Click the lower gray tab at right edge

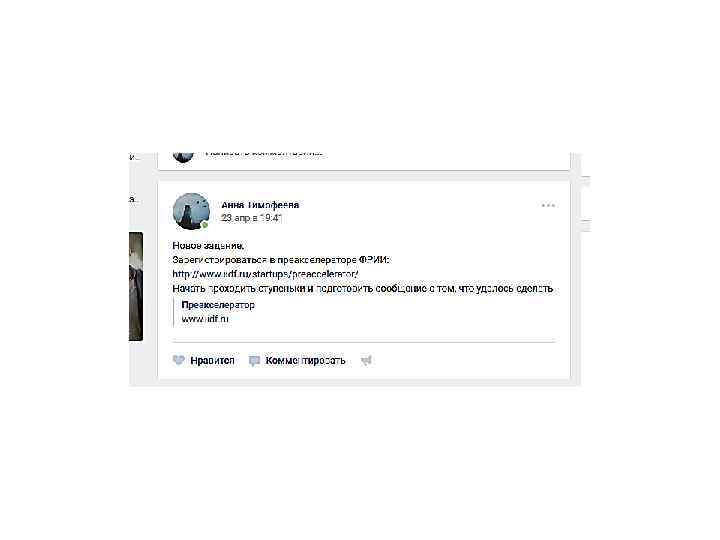click(x=585, y=225)
